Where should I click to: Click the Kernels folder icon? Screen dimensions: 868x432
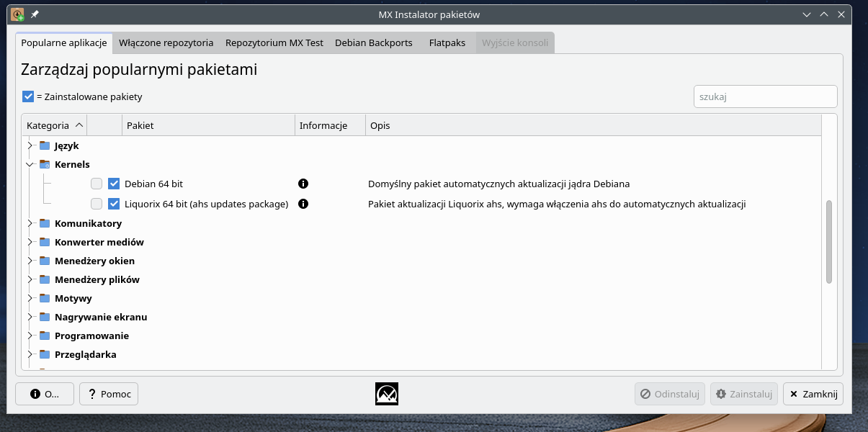pos(45,164)
